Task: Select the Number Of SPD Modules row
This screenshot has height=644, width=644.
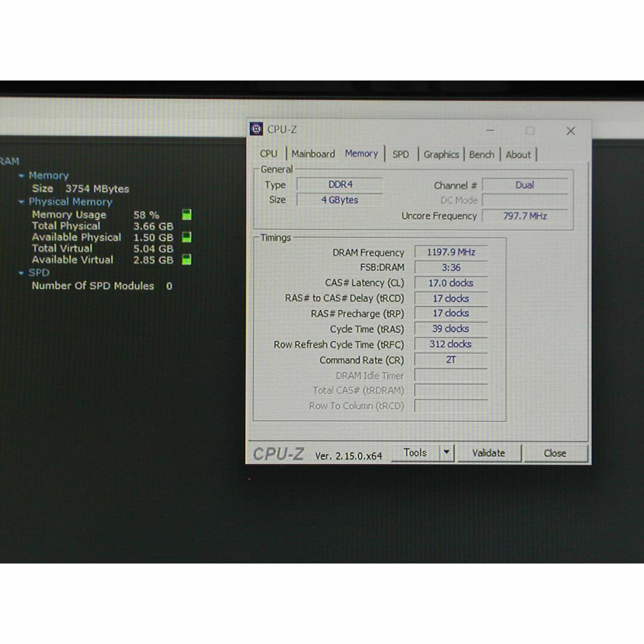Action: pos(103,286)
